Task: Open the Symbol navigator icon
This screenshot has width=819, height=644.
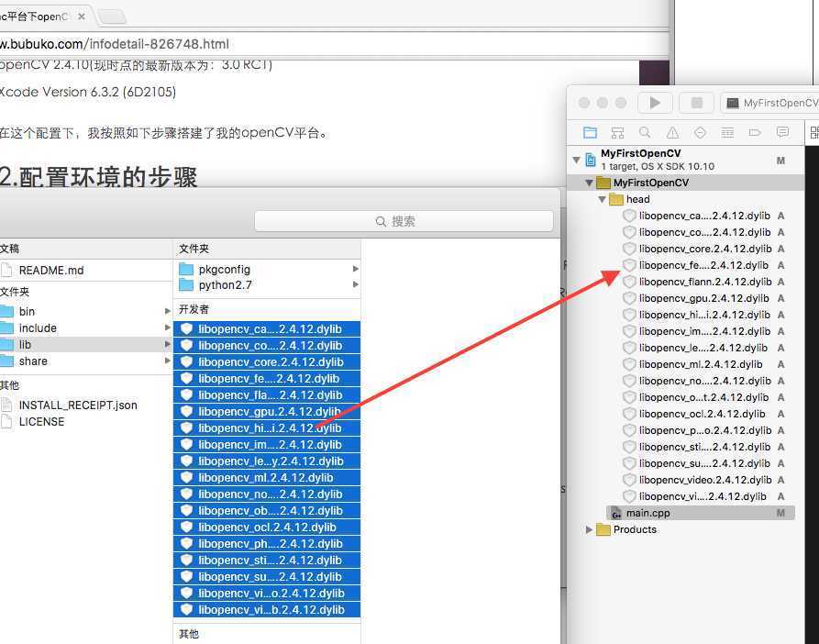Action: tap(617, 133)
